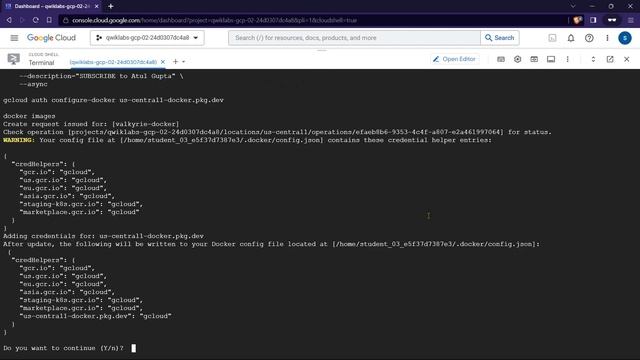This screenshot has width=640, height=360.
Task: Click the --async flag line
Action: pos(33,84)
